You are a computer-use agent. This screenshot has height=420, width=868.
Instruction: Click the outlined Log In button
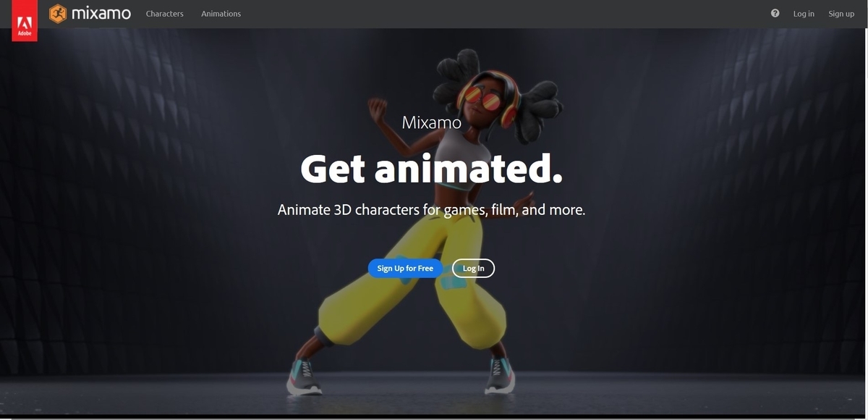[474, 268]
